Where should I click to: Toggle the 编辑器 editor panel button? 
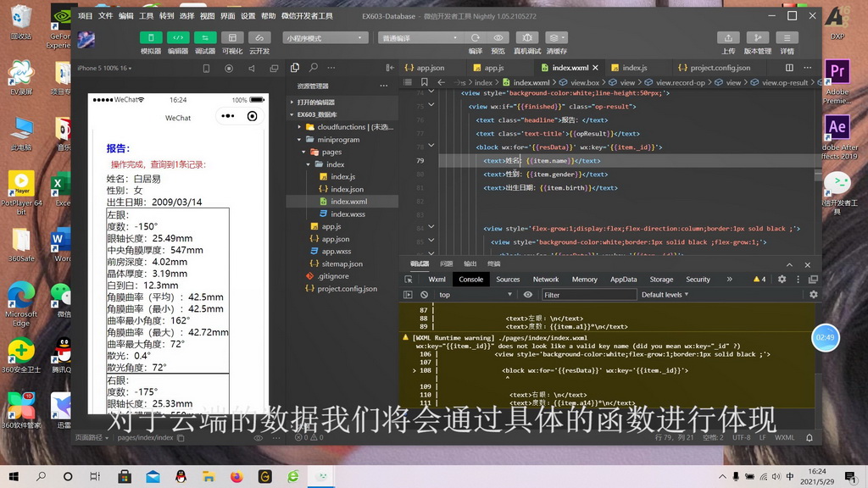pyautogui.click(x=177, y=38)
